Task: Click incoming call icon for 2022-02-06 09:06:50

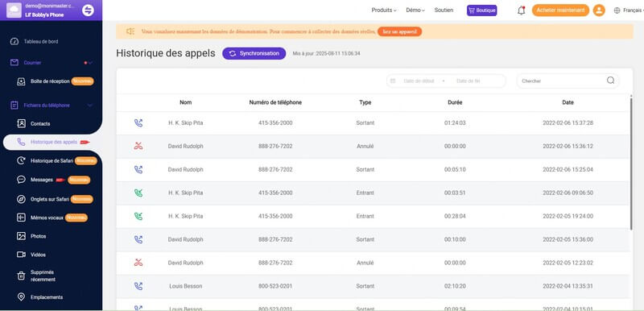Action: click(x=138, y=193)
